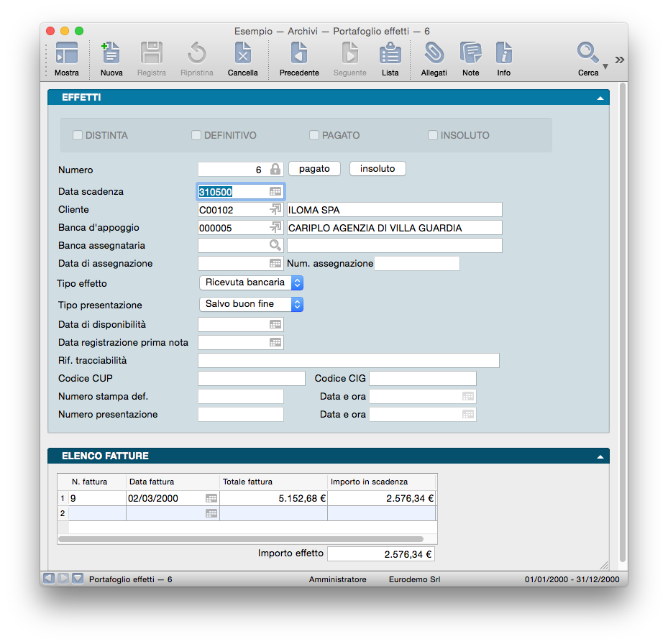Click status bar forward arrow
This screenshot has width=668, height=644.
(63, 578)
